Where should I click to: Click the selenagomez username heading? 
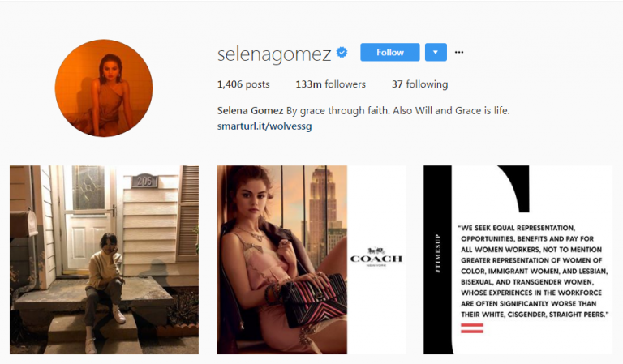click(274, 54)
